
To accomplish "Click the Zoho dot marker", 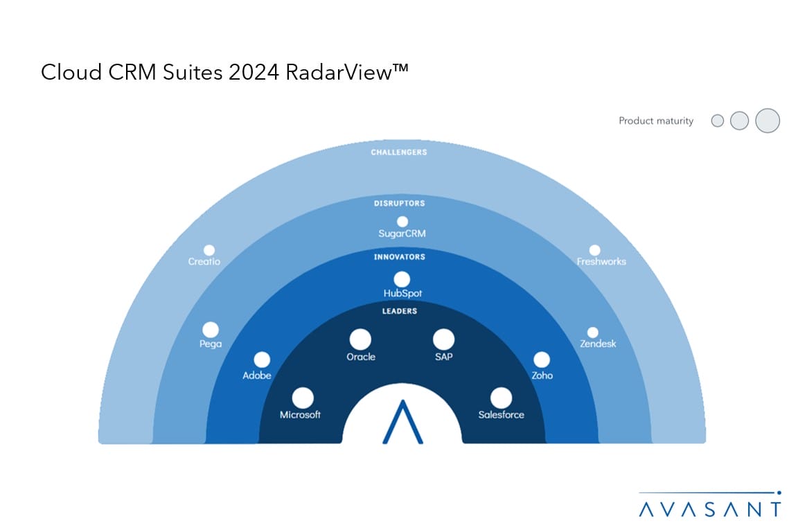I will tap(542, 360).
